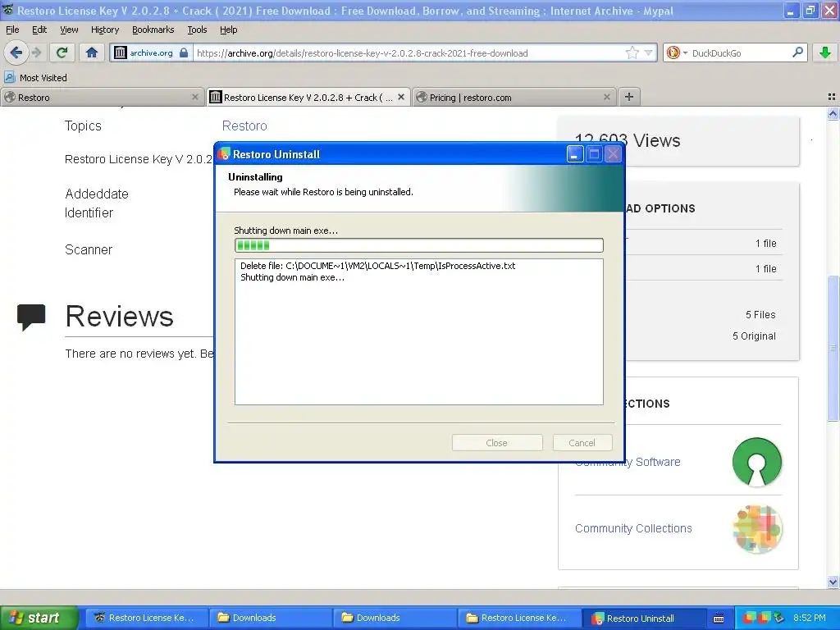Click the Community Collections colorful thumbnail
The width and height of the screenshot is (840, 630).
(757, 529)
